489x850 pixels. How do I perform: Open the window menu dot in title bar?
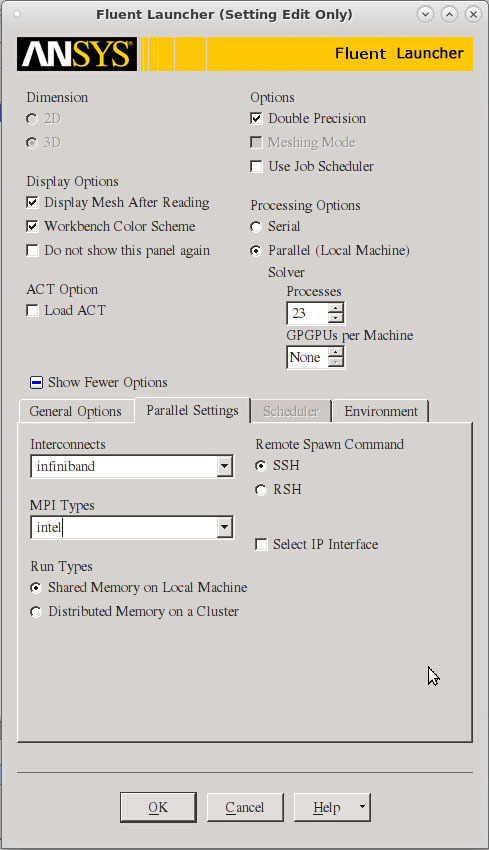(17, 15)
